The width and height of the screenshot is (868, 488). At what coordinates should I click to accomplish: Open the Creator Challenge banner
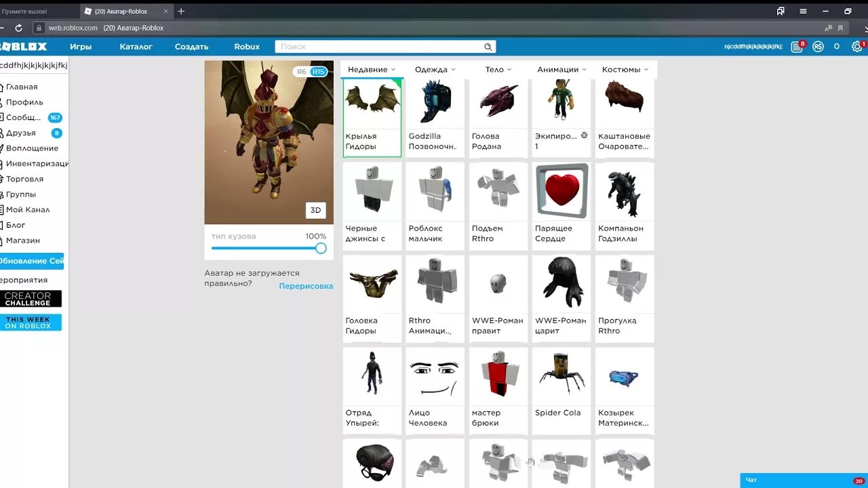pos(31,299)
